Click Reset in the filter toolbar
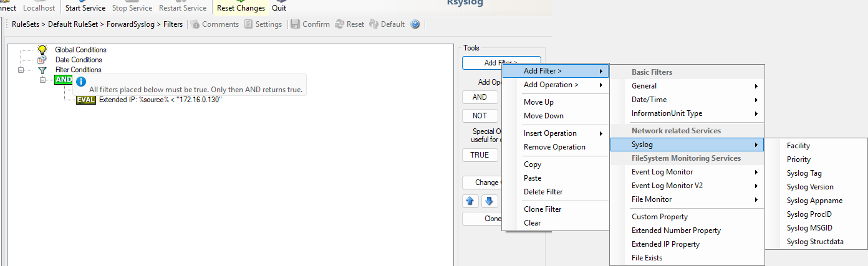The height and width of the screenshot is (266, 868). point(350,24)
